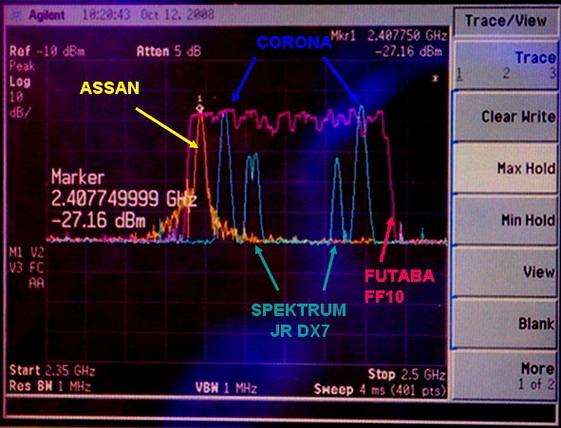Click the 10:20:43 Oct 12, 2008 timestamp
561x428 pixels.
pyautogui.click(x=148, y=15)
